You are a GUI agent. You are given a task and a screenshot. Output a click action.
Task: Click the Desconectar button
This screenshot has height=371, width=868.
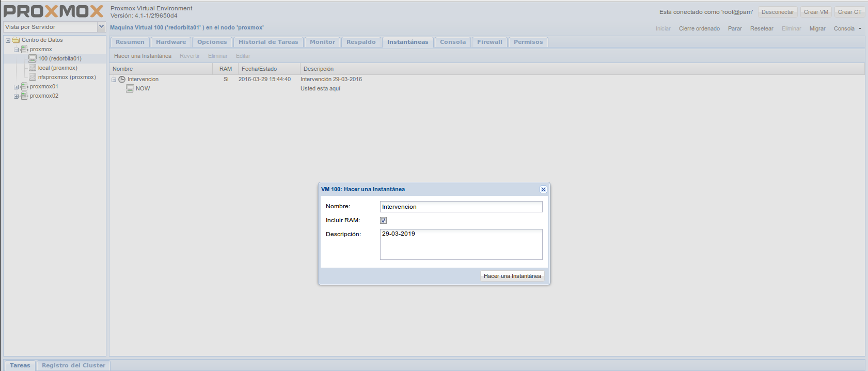(777, 12)
